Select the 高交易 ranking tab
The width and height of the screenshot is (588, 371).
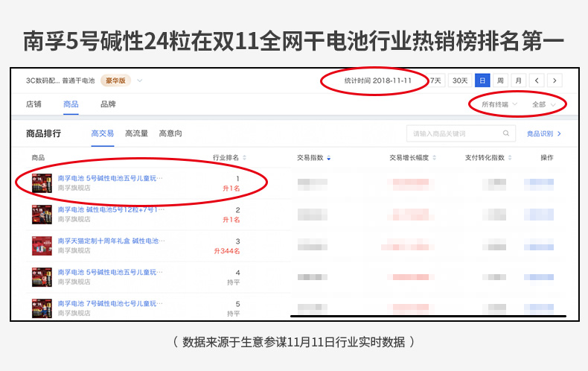point(103,133)
